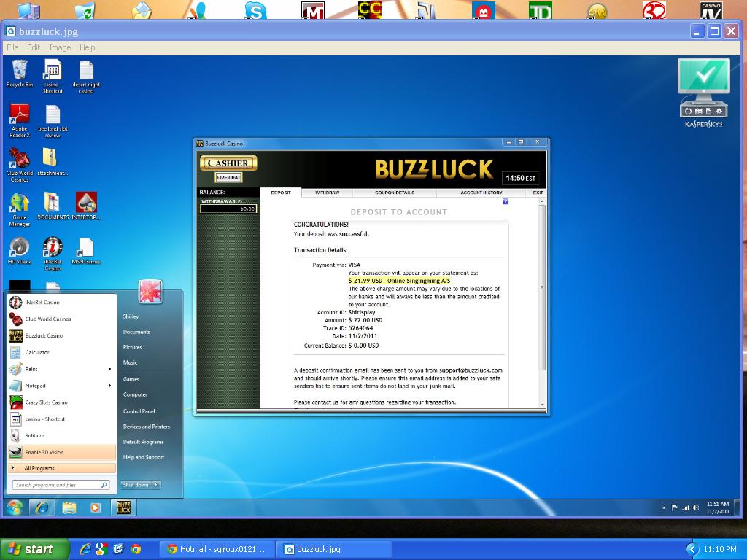Click the Search programs and files field
Viewport: 747px width, 560px height.
(57, 485)
